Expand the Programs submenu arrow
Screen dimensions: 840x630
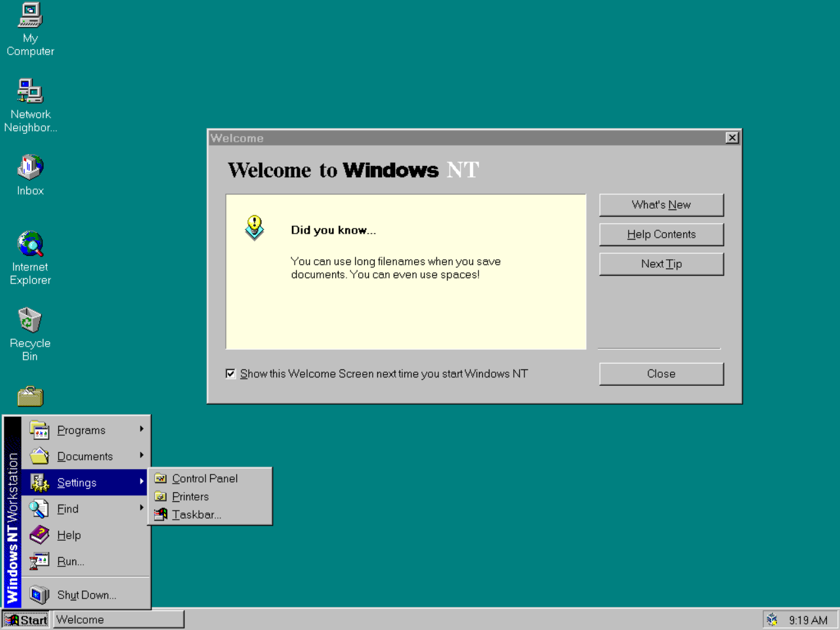click(x=141, y=429)
